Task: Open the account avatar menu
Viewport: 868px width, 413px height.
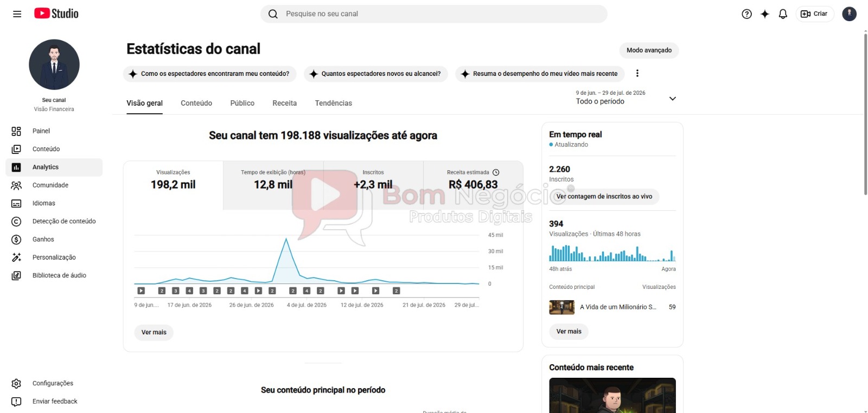Action: (849, 14)
